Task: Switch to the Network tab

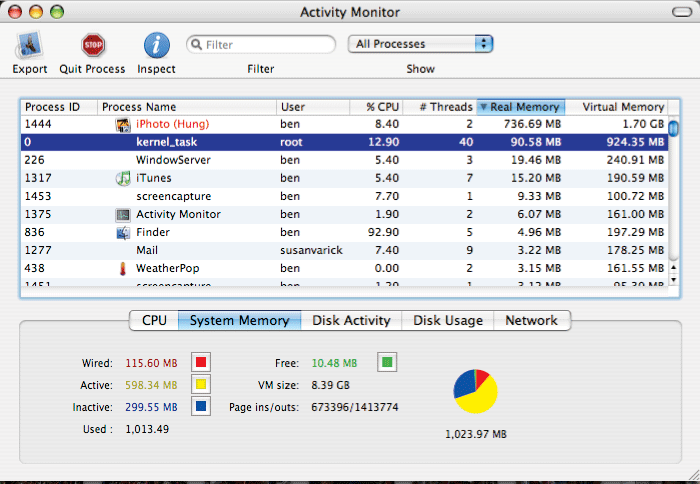Action: coord(531,321)
